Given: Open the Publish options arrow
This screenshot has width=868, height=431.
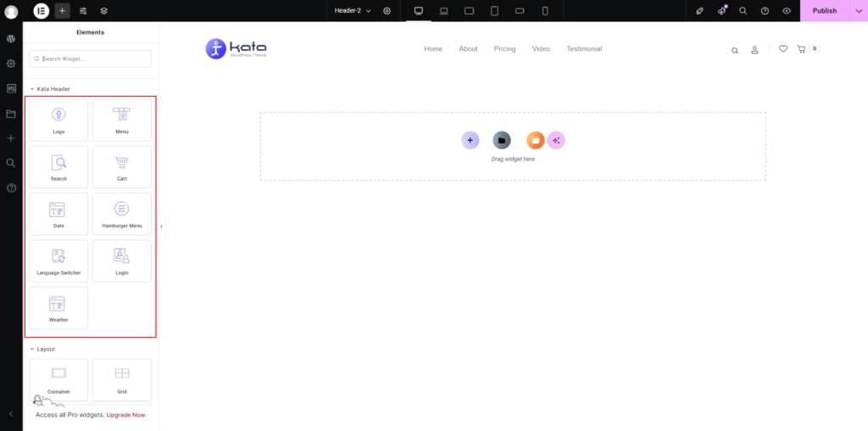Looking at the screenshot, I should coord(859,11).
